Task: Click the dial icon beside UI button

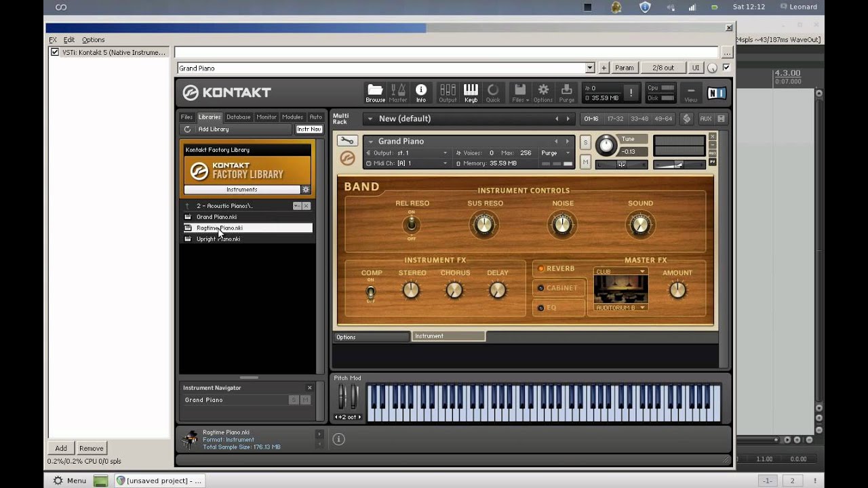Action: point(712,68)
